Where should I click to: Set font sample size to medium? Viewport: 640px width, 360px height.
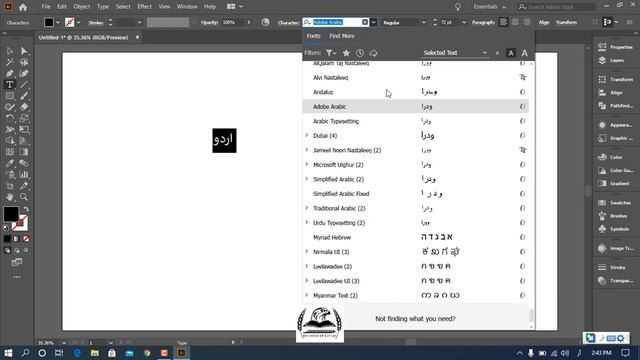511,53
